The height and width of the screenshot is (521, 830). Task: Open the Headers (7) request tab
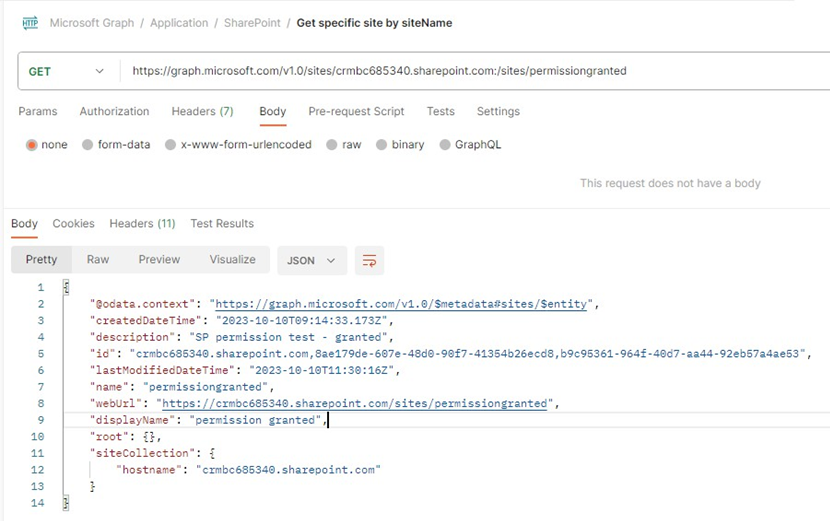202,111
